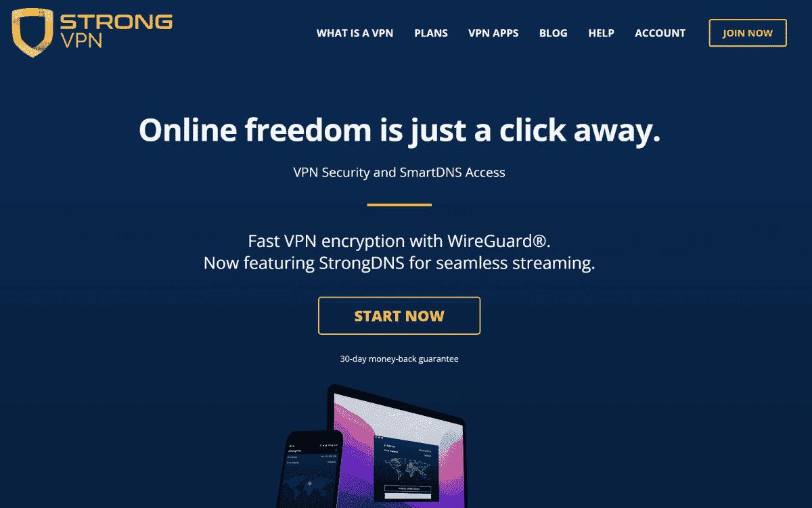This screenshot has width=812, height=508.
Task: Click the macOS window control dots in mockup
Action: click(379, 438)
